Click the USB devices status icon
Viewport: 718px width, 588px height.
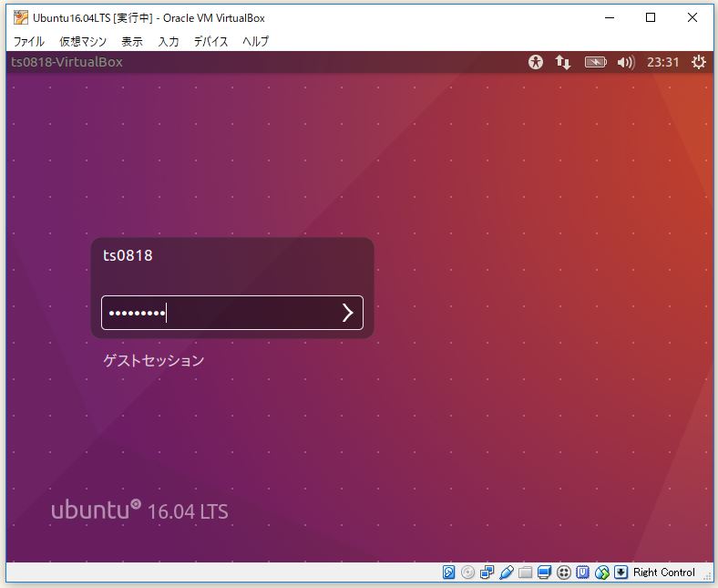[506, 572]
